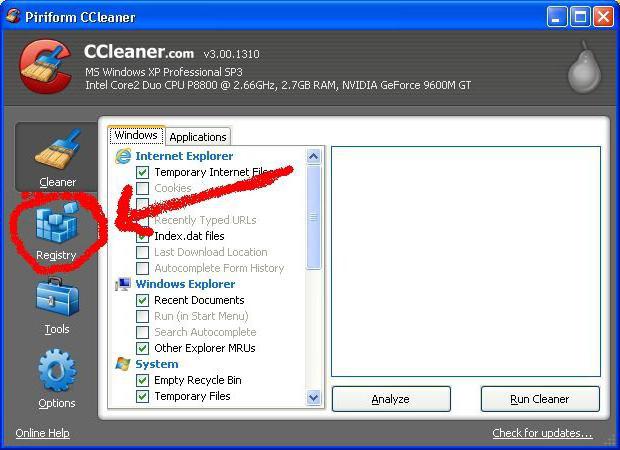The width and height of the screenshot is (620, 450).
Task: Select the System heading
Action: [157, 364]
